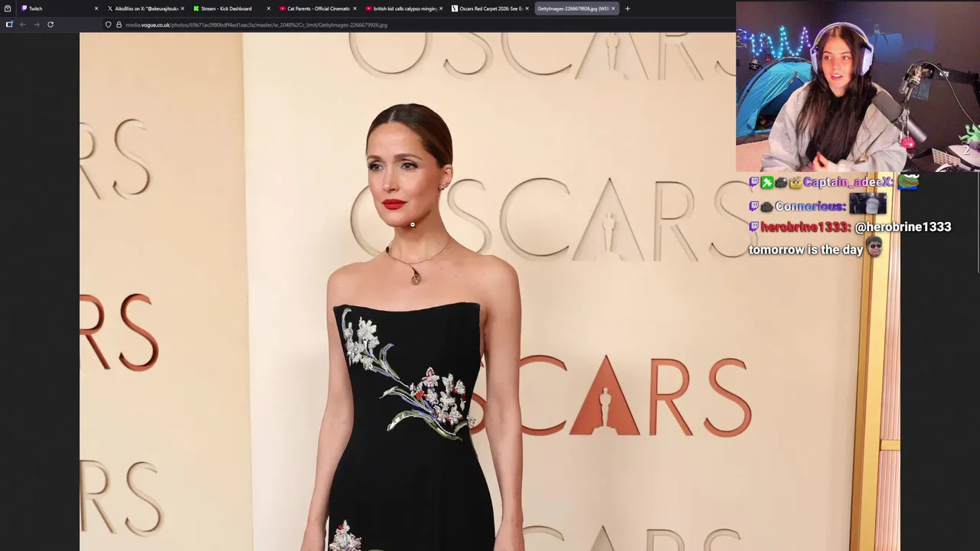Close the Oscars Red Carpet tab

click(x=527, y=8)
